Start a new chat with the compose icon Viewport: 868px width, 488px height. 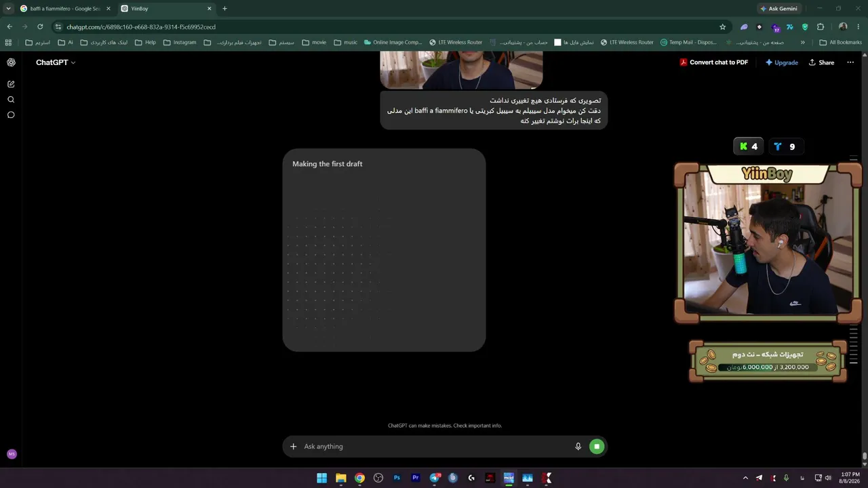click(x=11, y=84)
